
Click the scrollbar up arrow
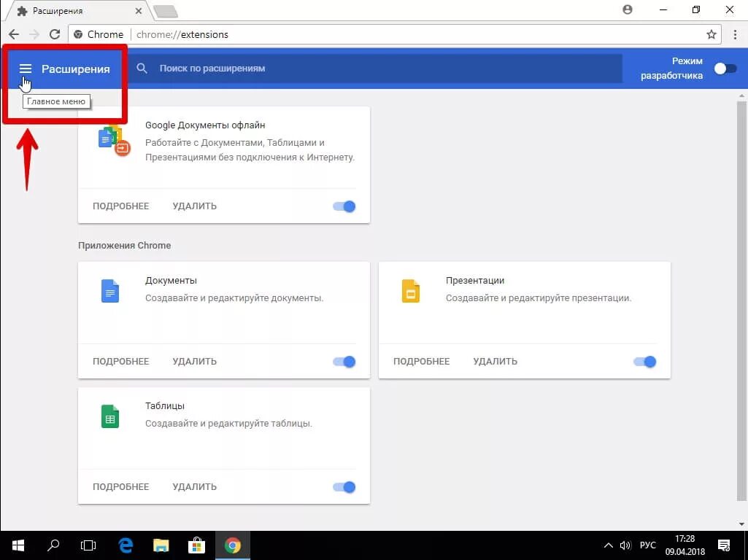741,96
